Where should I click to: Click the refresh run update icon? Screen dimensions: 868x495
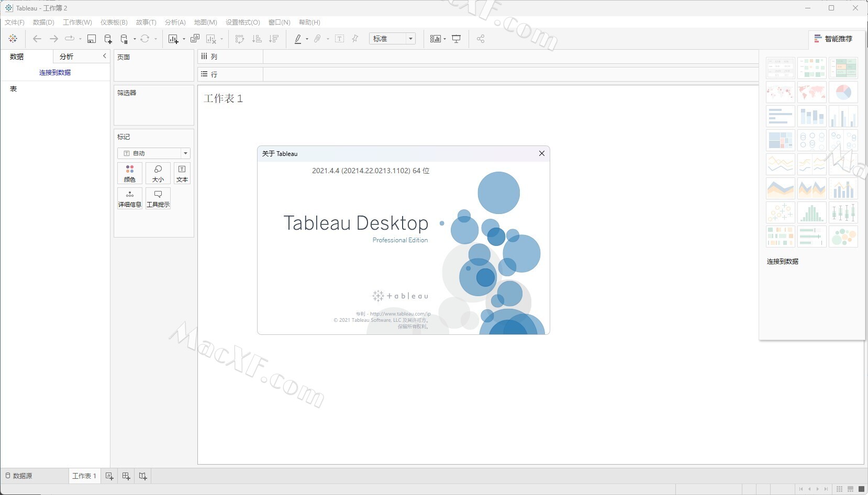click(x=145, y=39)
